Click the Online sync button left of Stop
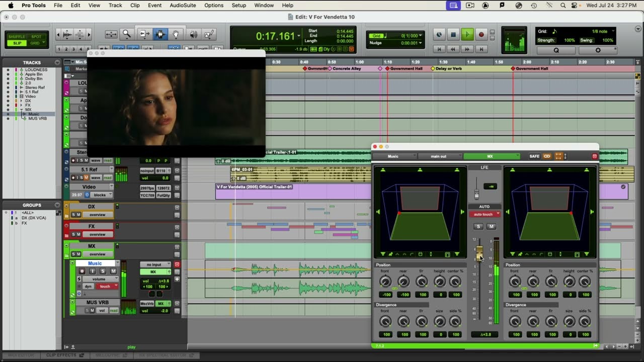Screen dimensions: 644x362 (439, 35)
